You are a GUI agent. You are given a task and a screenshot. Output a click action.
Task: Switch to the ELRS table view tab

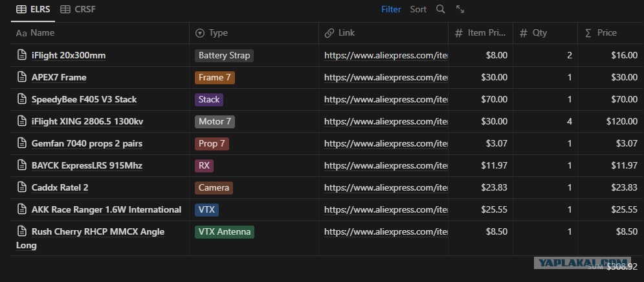pyautogui.click(x=33, y=10)
